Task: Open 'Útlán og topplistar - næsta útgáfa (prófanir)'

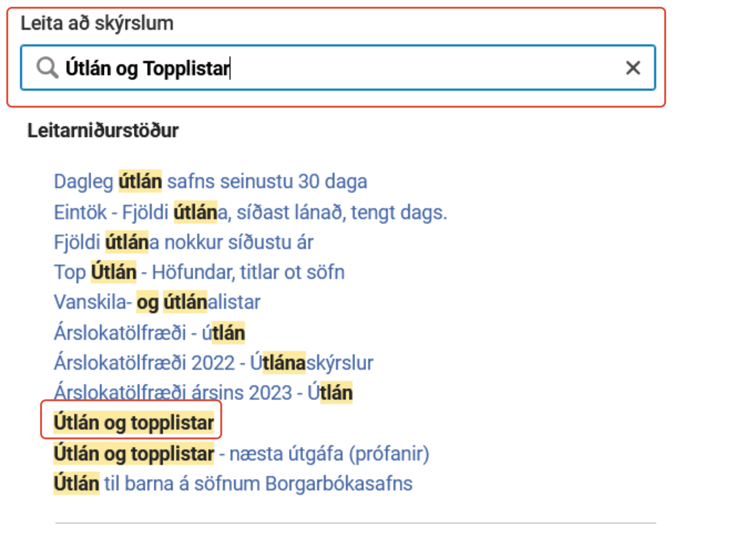Action: coord(241,454)
